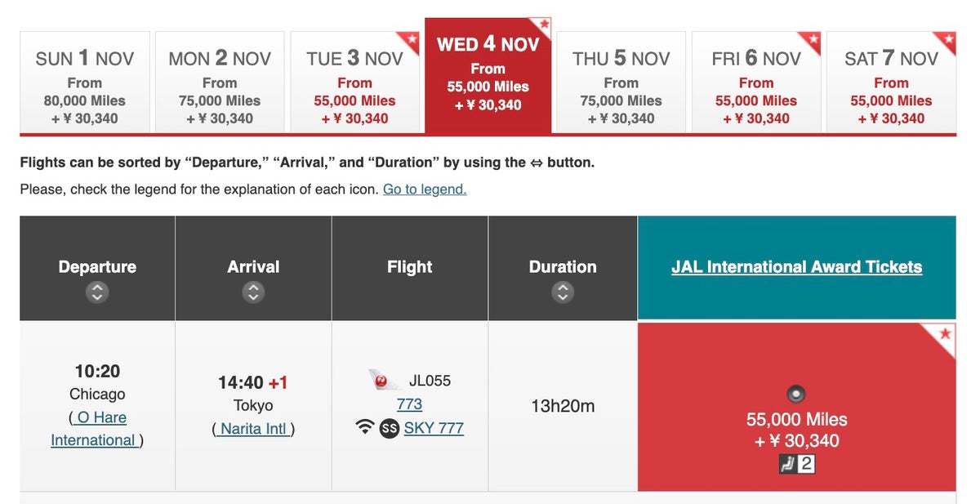Click the JAL airline logo icon

383,380
